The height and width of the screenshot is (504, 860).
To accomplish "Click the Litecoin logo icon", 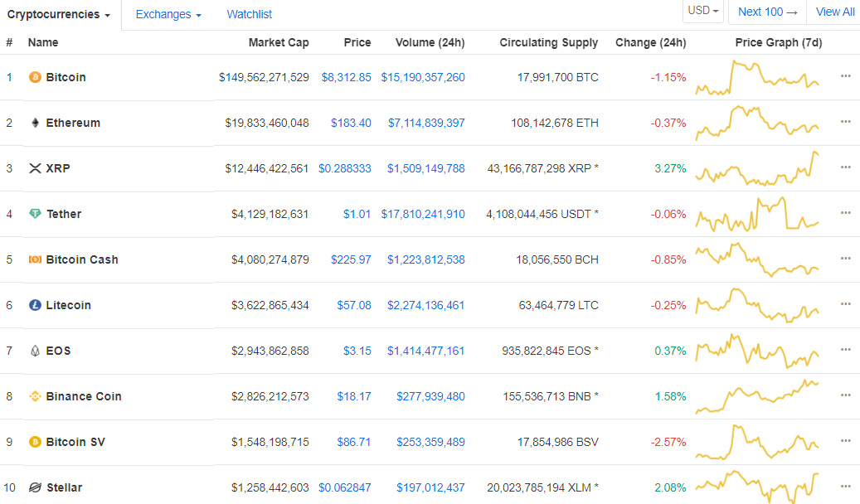I will (35, 305).
